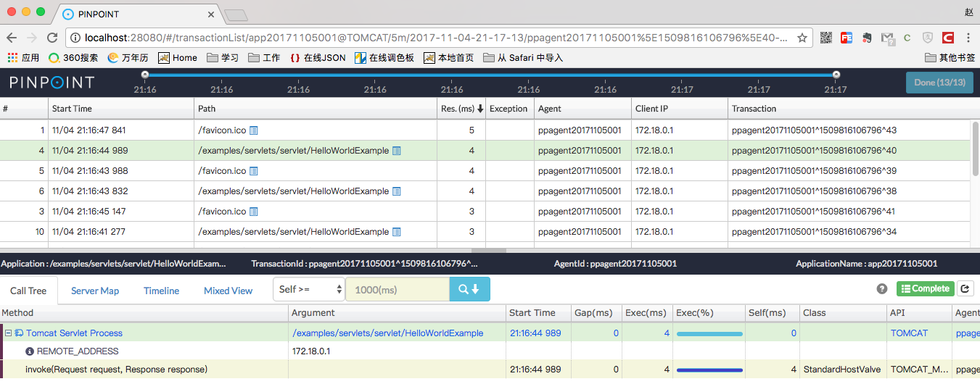The width and height of the screenshot is (980, 392).
Task: Open detail icon beside HelloWorldExample in row 10
Action: point(397,232)
